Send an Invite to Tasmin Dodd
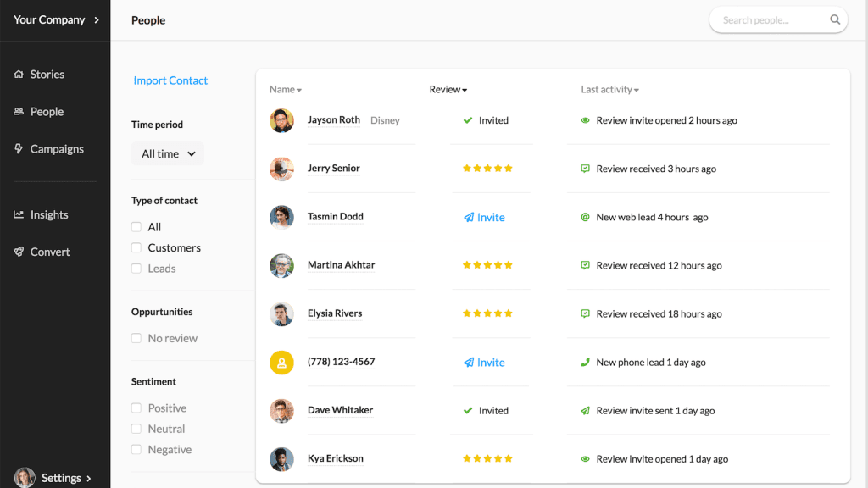Screen dimensions: 868x488 tap(484, 217)
